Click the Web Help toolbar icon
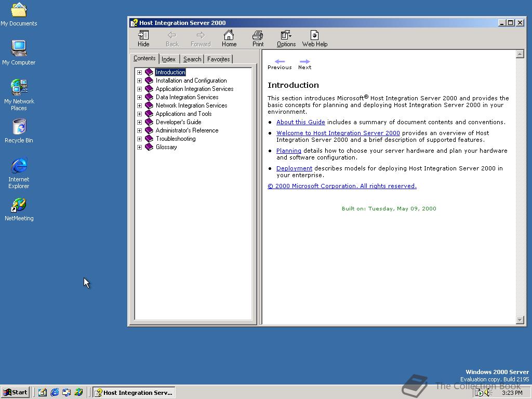The height and width of the screenshot is (399, 532). [x=314, y=38]
